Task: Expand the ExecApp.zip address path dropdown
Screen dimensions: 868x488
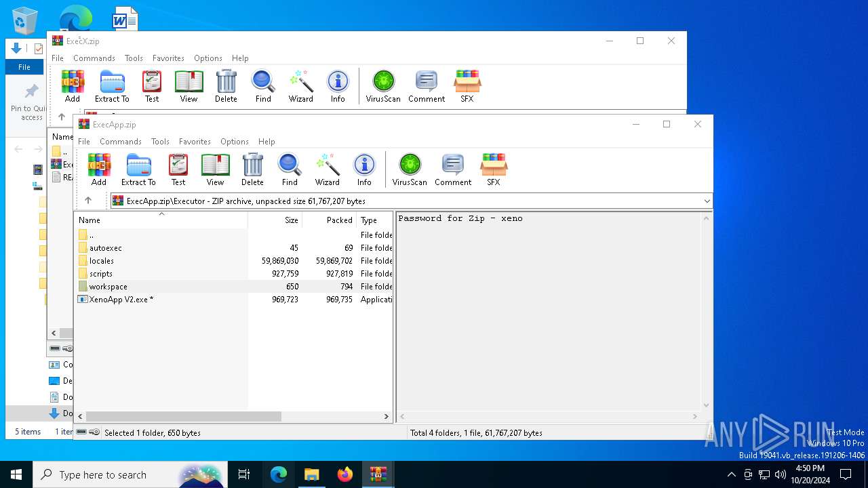Action: click(x=707, y=201)
